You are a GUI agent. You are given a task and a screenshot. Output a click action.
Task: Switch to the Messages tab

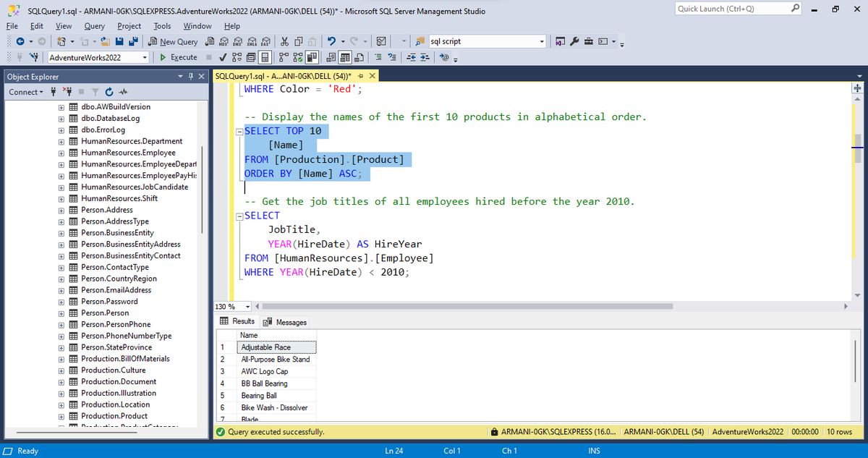285,322
